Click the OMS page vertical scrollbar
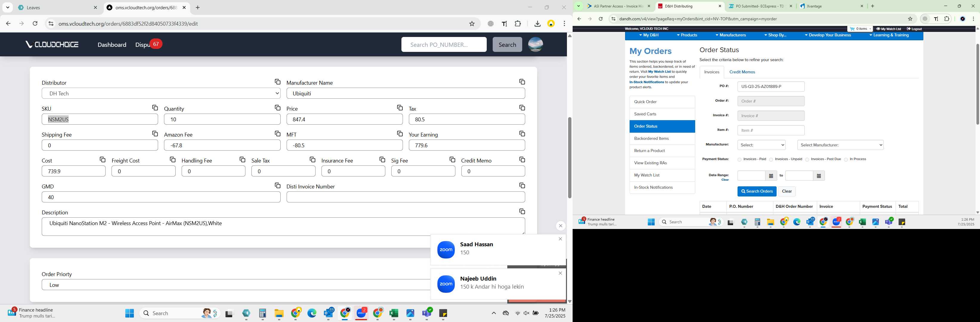980x322 pixels. [x=570, y=157]
